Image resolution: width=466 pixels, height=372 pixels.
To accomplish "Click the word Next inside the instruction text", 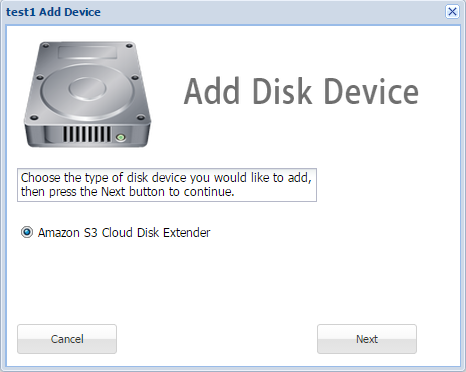I will (x=113, y=192).
